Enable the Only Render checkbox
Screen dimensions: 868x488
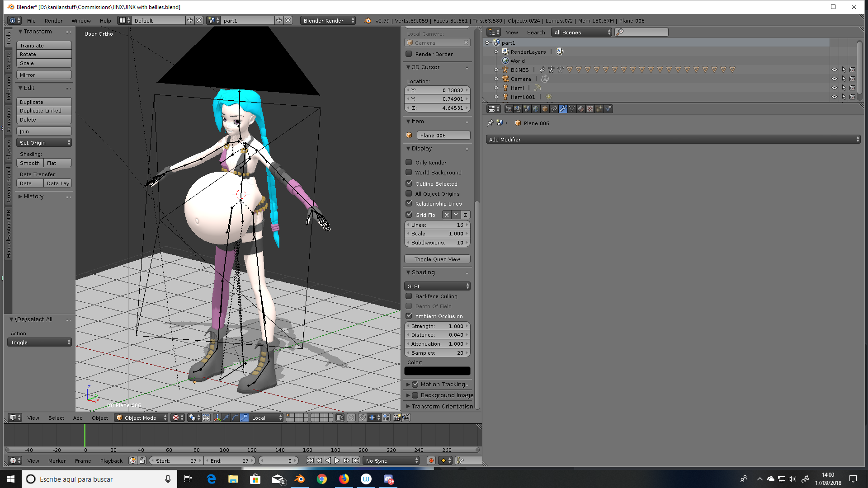pos(409,162)
